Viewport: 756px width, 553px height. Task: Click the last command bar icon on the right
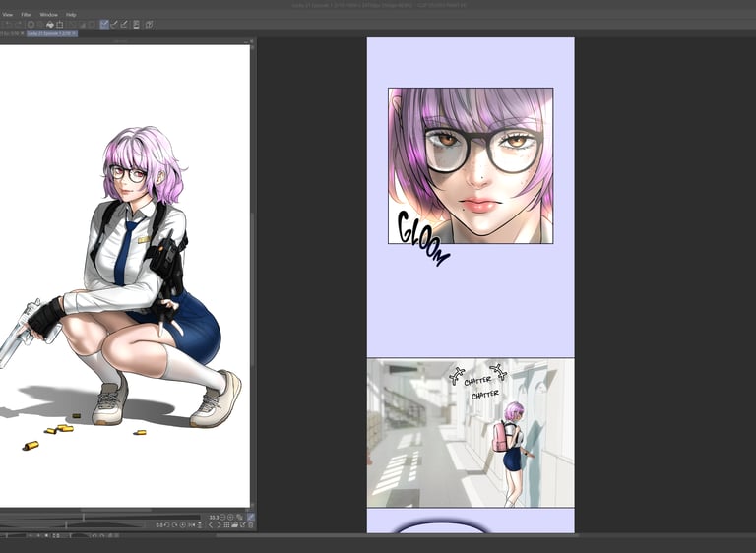[x=149, y=24]
